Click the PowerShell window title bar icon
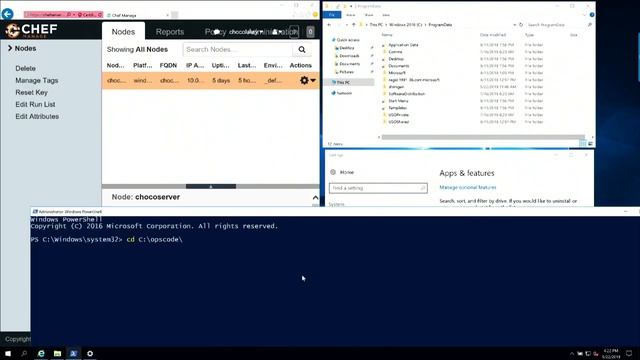This screenshot has height=360, width=640. (x=35, y=212)
